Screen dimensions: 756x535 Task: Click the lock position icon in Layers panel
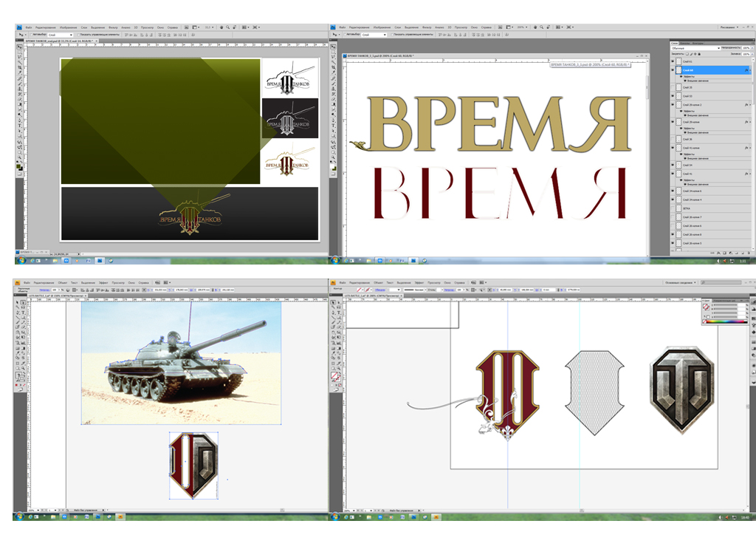tap(695, 54)
